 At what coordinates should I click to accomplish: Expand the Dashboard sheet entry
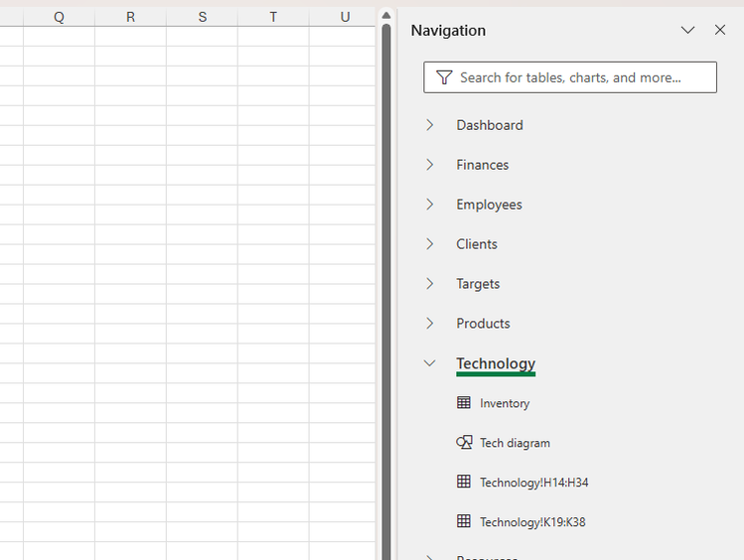click(x=430, y=125)
